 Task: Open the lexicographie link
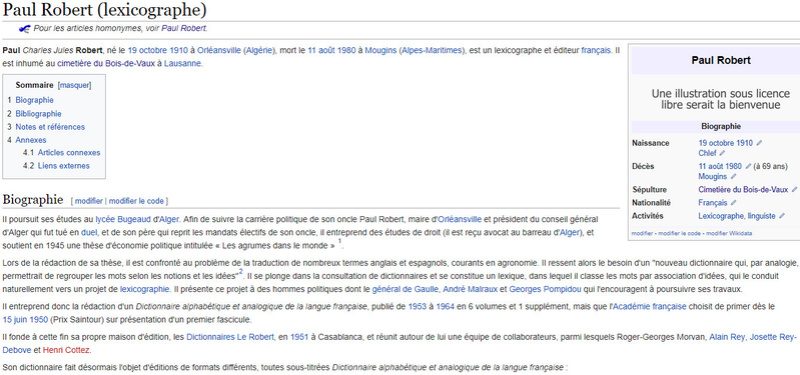coord(145,289)
